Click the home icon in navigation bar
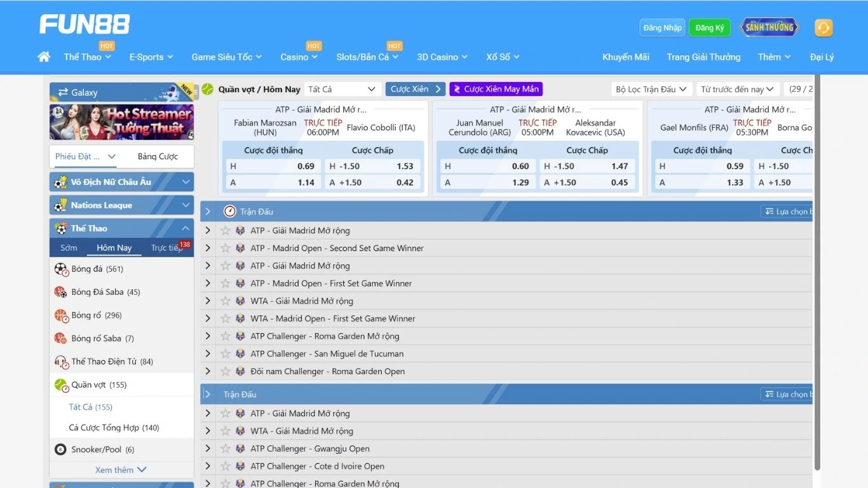 (x=44, y=57)
